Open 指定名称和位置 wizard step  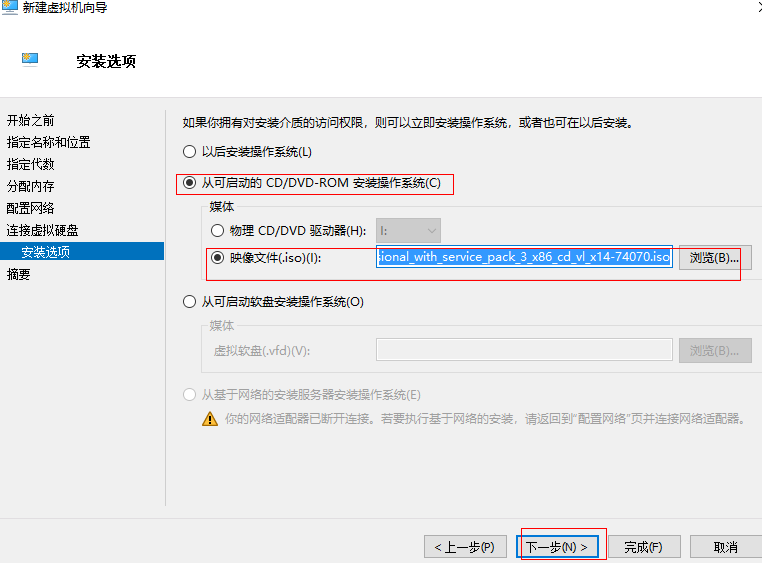click(x=49, y=142)
